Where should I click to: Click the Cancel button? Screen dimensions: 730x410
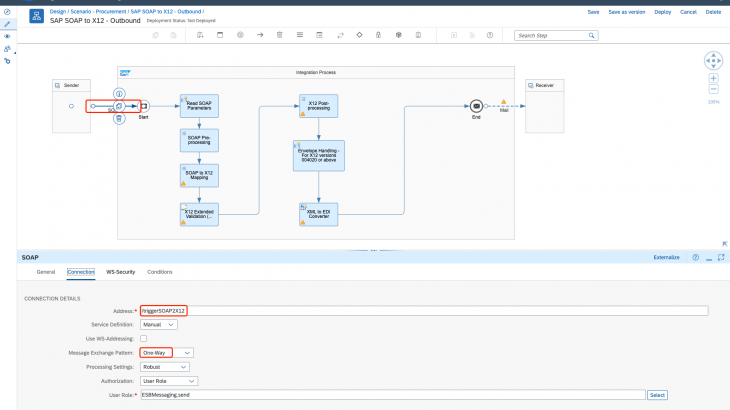point(688,12)
